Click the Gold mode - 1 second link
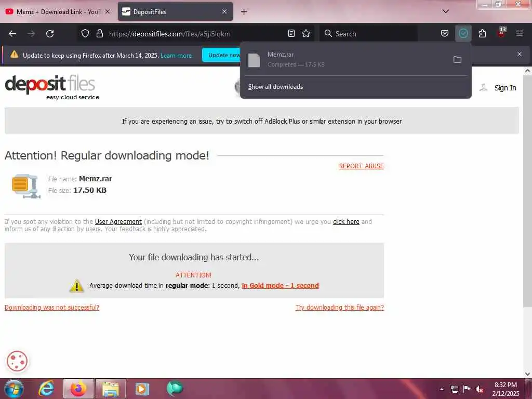 (x=280, y=286)
